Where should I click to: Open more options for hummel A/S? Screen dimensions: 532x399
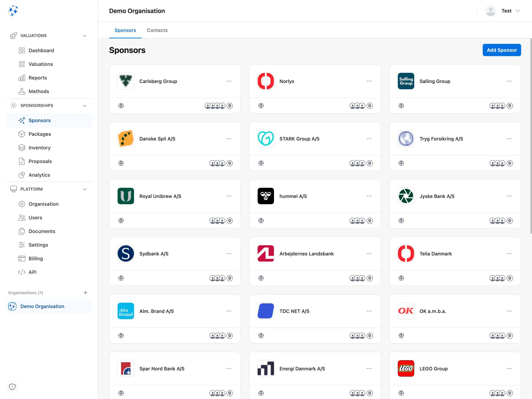point(369,196)
